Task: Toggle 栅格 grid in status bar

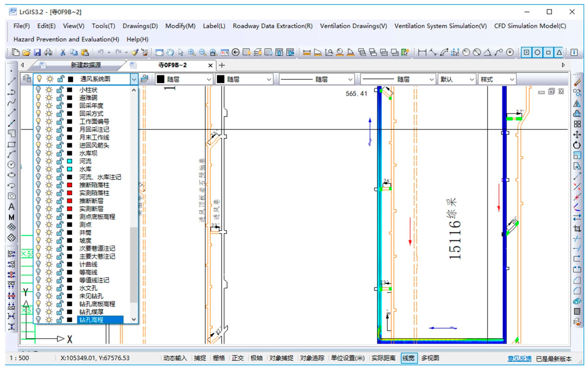Action: (x=219, y=358)
